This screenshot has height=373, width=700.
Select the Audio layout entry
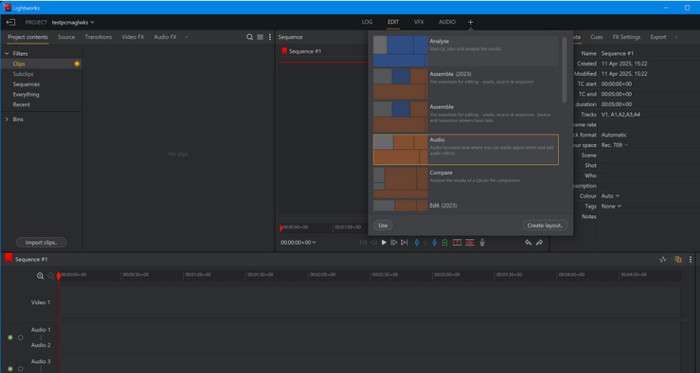[466, 149]
